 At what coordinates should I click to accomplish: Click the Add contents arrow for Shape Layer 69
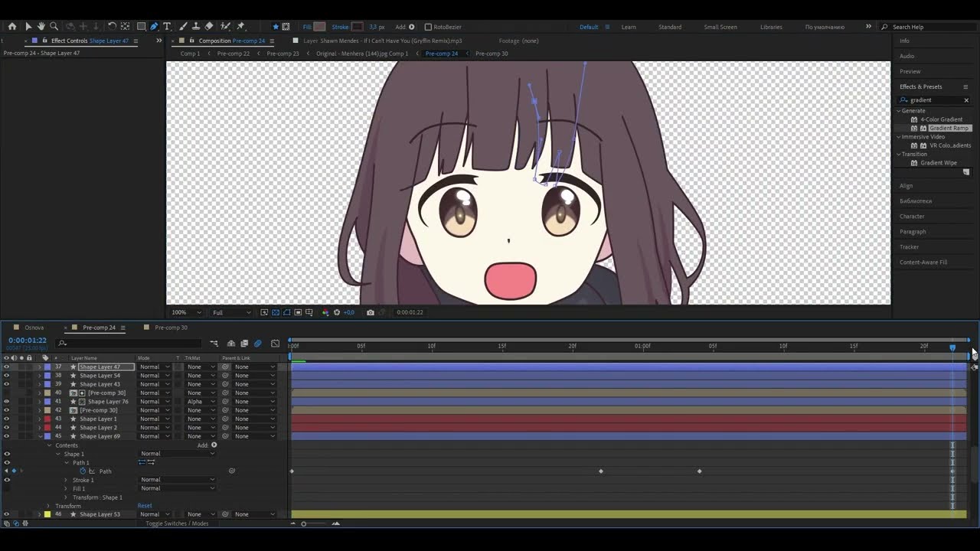[x=214, y=445]
